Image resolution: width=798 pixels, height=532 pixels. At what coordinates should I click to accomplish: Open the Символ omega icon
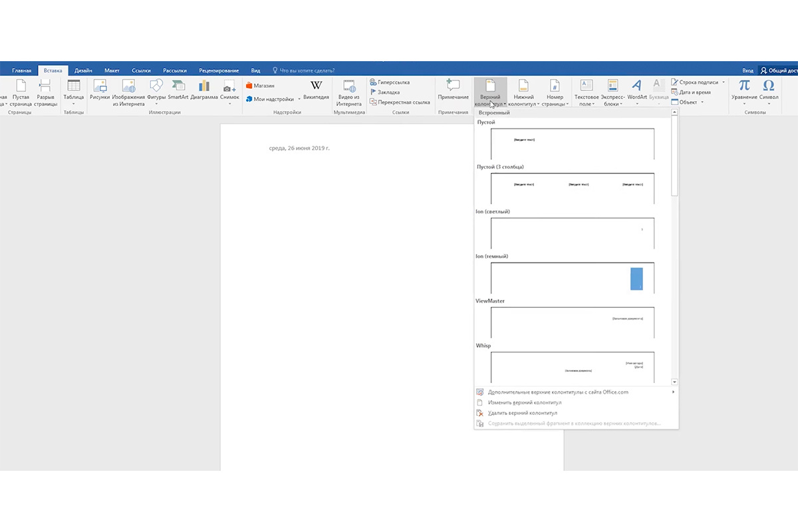768,85
